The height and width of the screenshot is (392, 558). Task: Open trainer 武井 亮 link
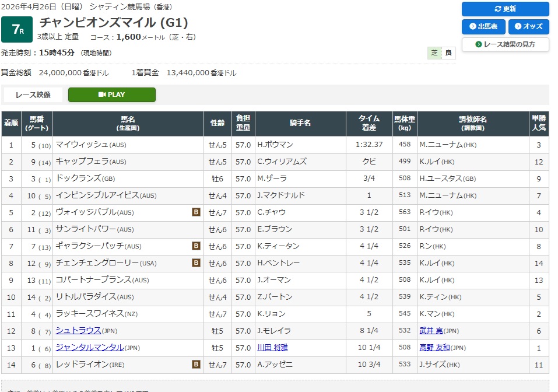[431, 331]
